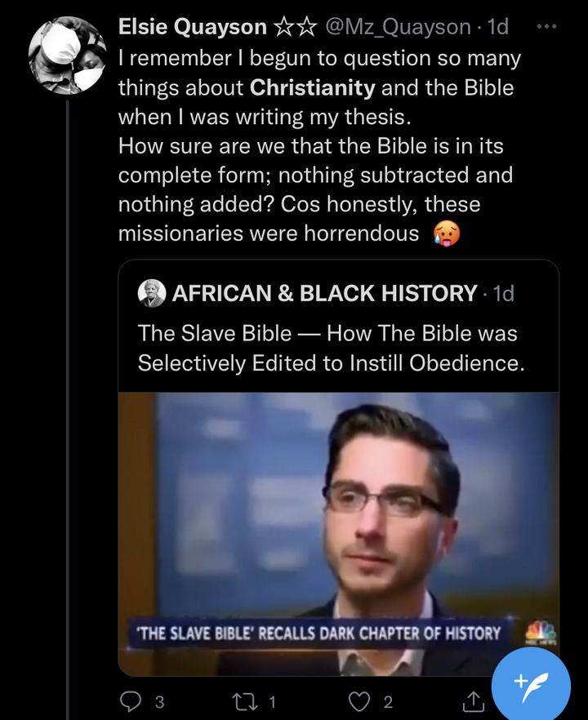The height and width of the screenshot is (720, 588).
Task: Select the video caption banner
Action: coord(318,633)
